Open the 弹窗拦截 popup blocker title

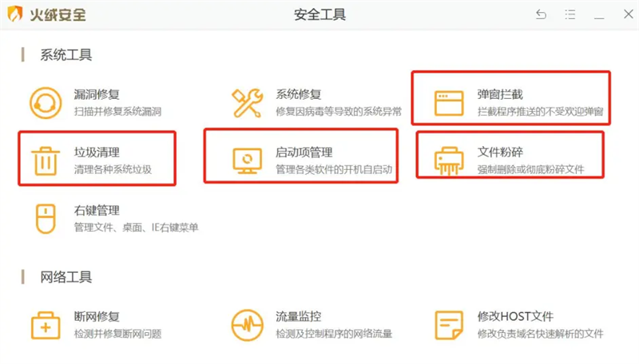click(x=500, y=94)
